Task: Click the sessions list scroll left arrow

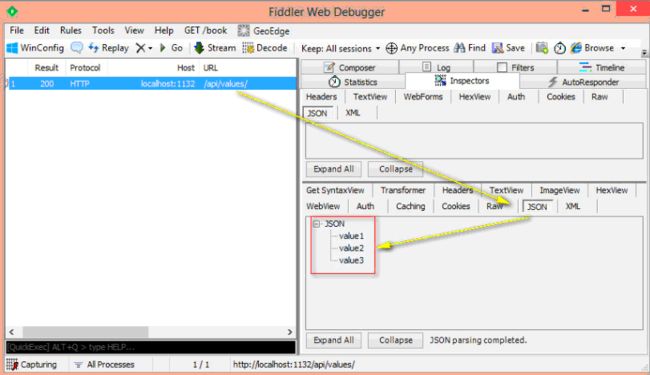Action: [x=12, y=331]
